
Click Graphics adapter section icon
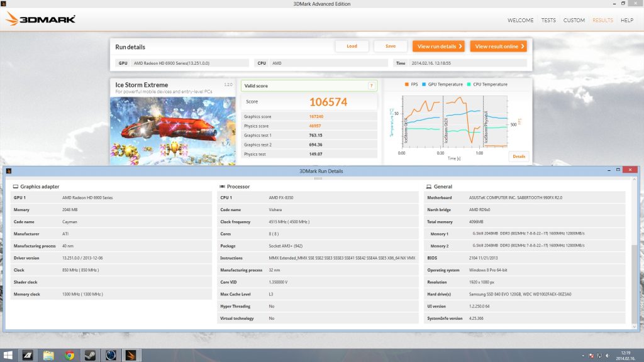point(16,186)
